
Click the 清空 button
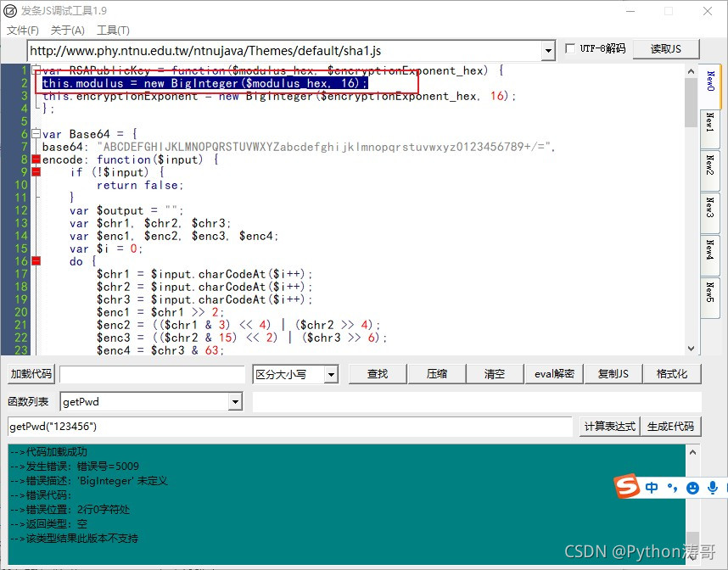[495, 374]
